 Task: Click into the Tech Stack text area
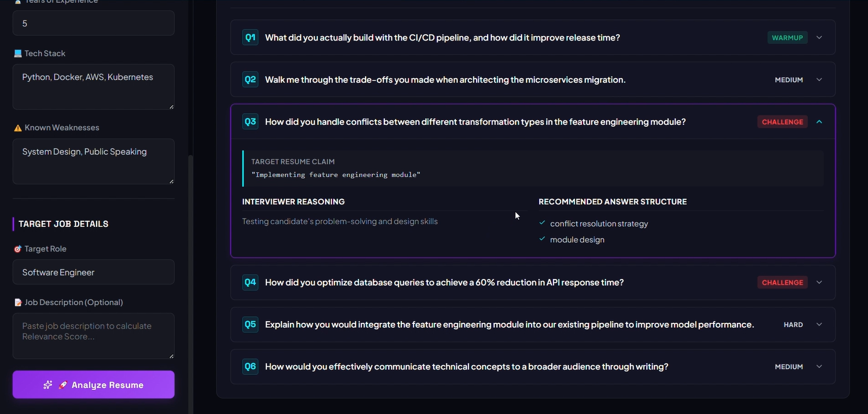coord(93,87)
